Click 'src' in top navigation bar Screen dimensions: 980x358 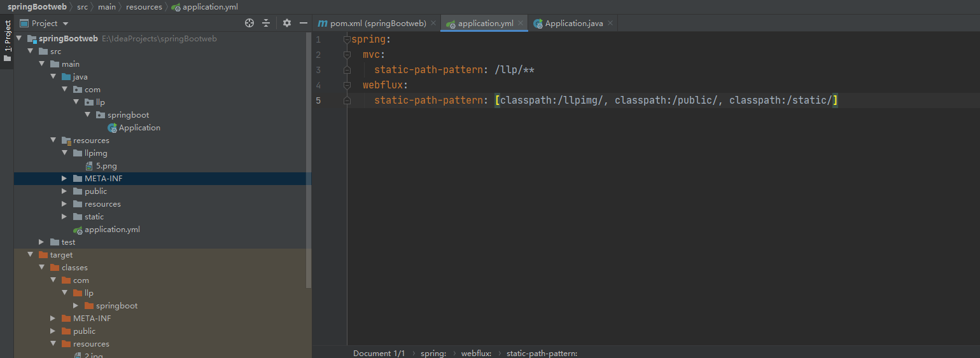83,6
